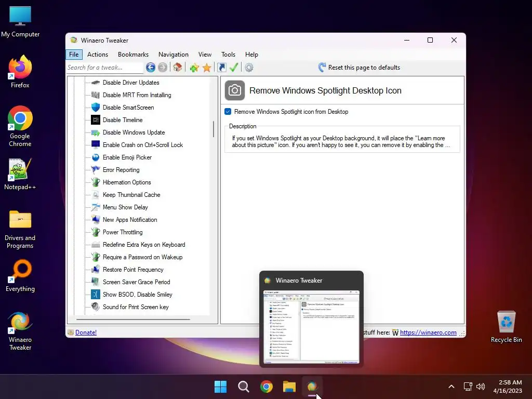Viewport: 532px width, 399px height.
Task: Open taskbar Search magnifier
Action: tap(244, 387)
